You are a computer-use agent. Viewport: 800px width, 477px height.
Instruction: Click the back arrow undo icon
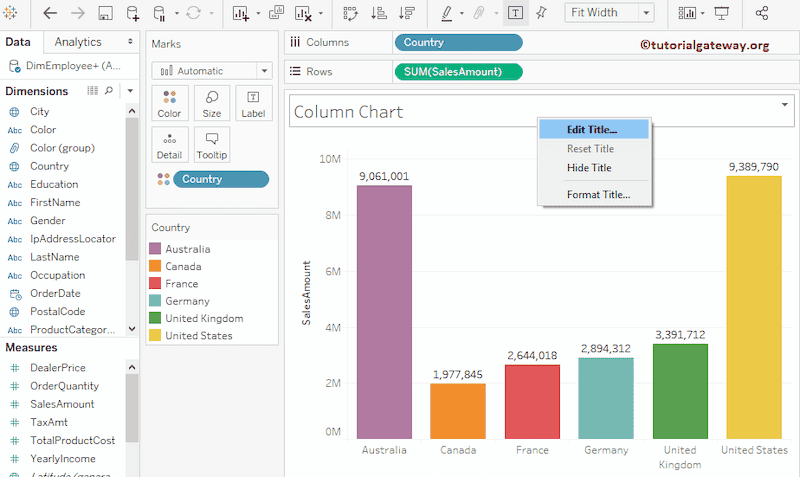[50, 13]
